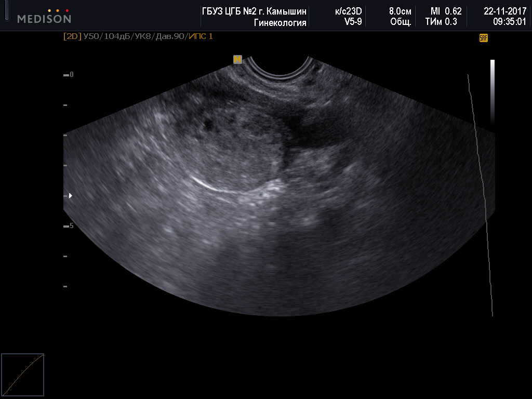Click the 'V5-9' transducer text
The width and height of the screenshot is (532, 399).
click(x=353, y=22)
